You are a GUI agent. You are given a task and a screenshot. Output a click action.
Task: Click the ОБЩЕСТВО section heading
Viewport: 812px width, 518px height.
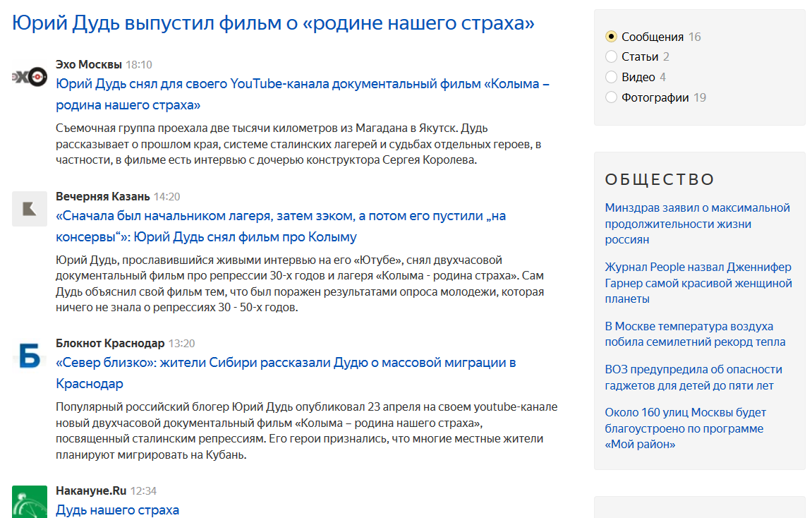(x=660, y=179)
